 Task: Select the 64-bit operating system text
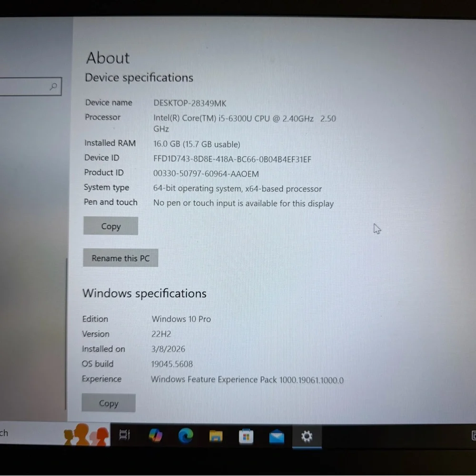[238, 188]
